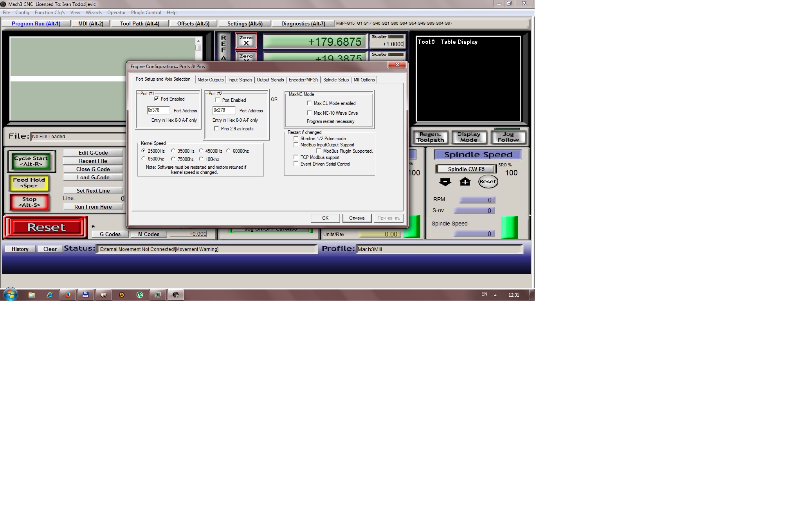Open the Spindle Setup tab

(x=336, y=80)
